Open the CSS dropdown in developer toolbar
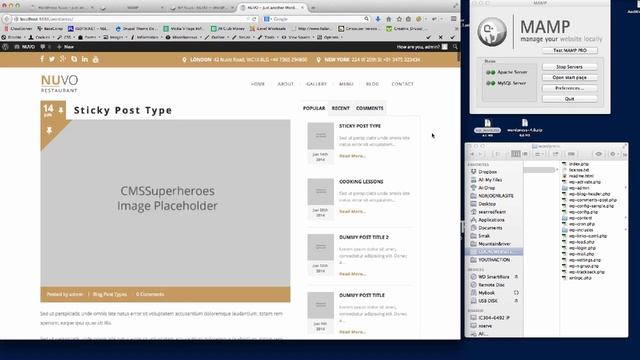This screenshot has height=360, width=640. click(x=65, y=37)
